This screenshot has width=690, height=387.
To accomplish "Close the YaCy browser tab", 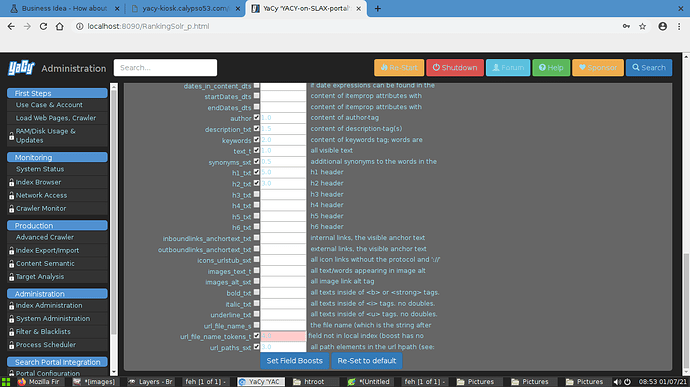I will click(359, 8).
